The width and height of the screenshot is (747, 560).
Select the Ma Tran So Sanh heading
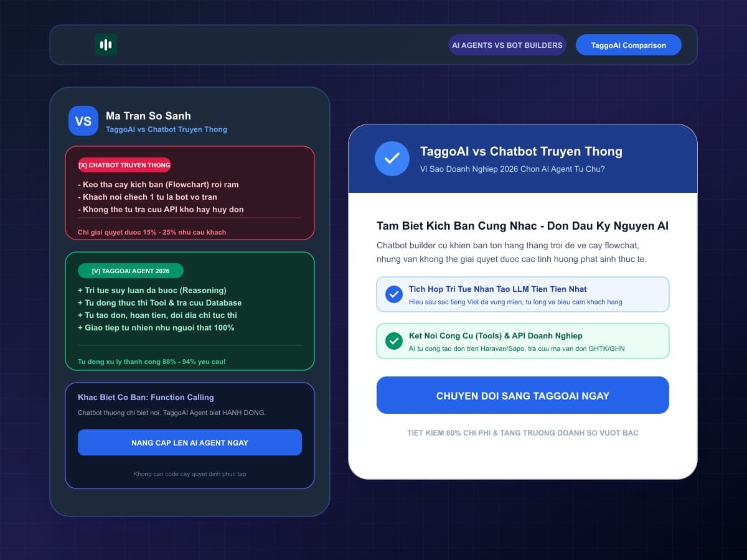tap(148, 116)
